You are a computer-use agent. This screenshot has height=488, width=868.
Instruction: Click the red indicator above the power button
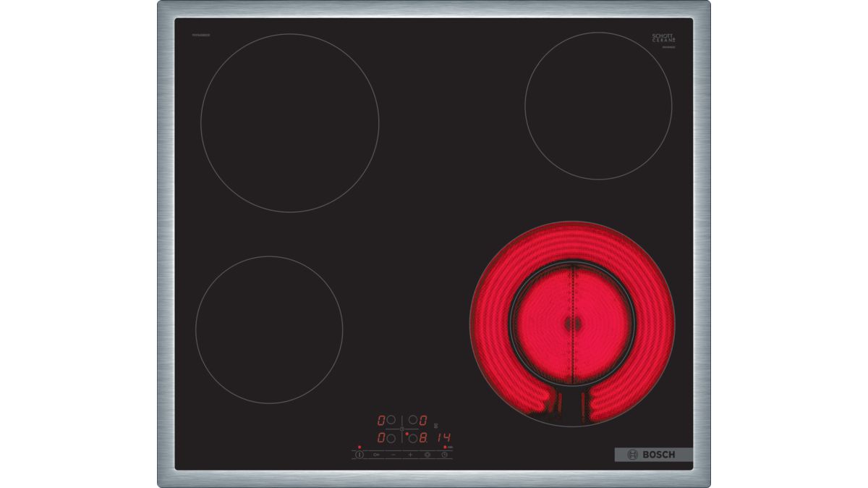coord(359,447)
